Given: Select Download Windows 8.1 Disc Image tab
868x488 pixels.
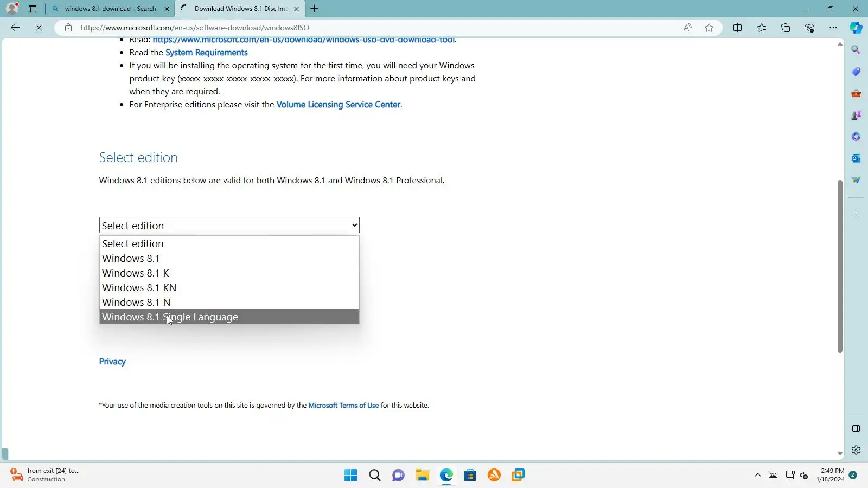Looking at the screenshot, I should (x=240, y=9).
